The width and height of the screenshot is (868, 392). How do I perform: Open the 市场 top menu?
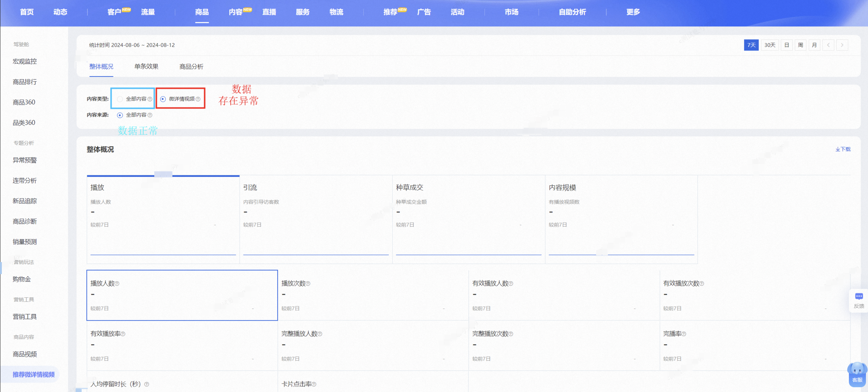511,12
